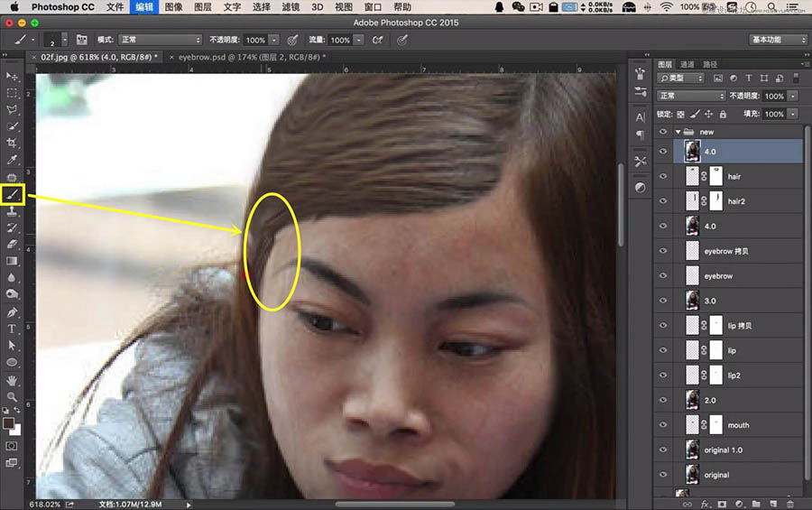Open layer blend mode dropdown
Viewport: 812px width, 510px height.
point(691,96)
